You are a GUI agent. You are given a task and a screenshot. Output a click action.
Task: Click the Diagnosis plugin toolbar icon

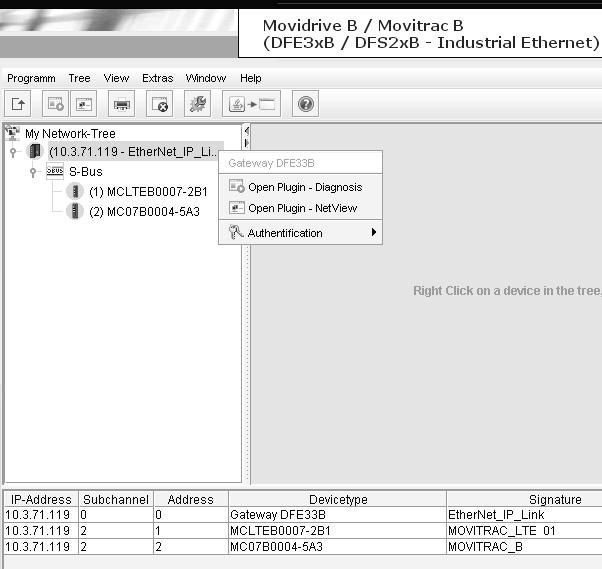[55, 104]
